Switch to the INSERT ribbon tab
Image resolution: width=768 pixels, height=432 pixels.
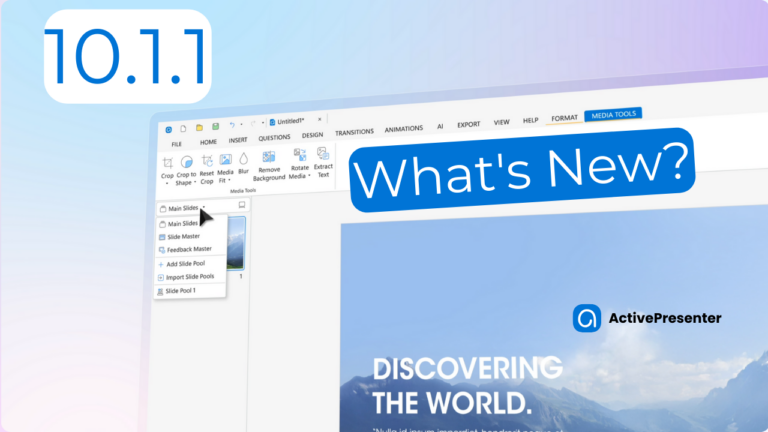pos(238,140)
